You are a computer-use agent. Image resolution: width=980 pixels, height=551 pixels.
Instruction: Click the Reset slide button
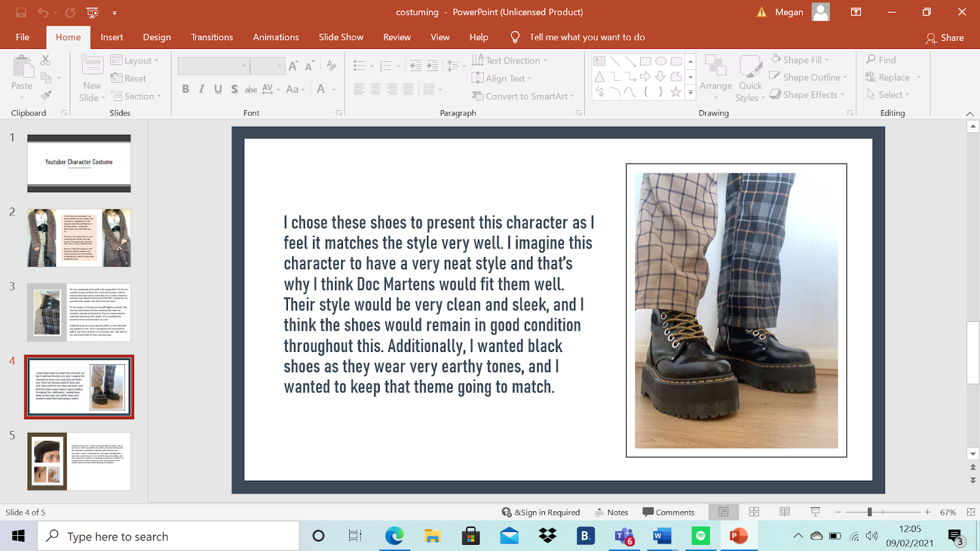tap(129, 78)
